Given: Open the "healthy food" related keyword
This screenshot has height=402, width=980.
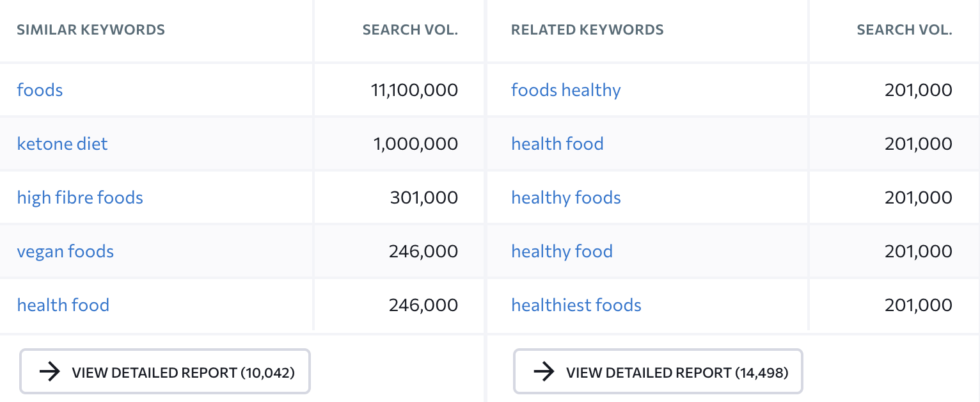Looking at the screenshot, I should 562,251.
